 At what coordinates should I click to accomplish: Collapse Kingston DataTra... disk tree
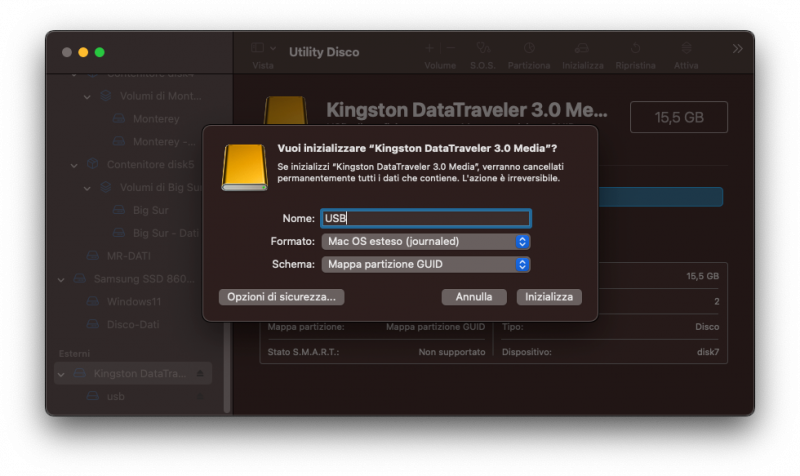point(61,374)
